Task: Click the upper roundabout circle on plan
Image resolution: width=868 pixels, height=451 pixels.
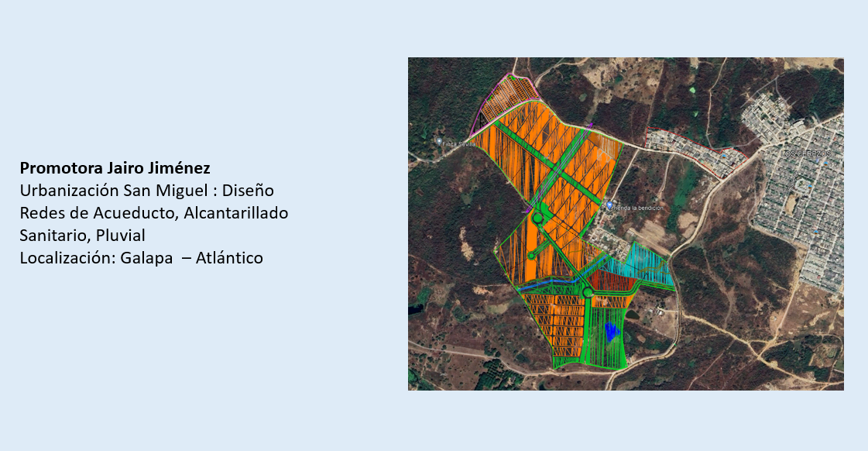Action: coord(537,219)
